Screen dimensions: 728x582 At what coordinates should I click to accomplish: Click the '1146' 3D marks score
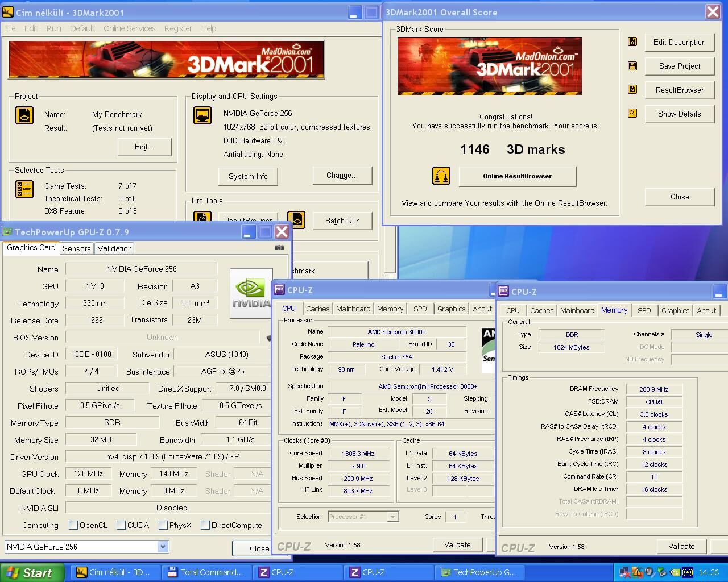[475, 149]
